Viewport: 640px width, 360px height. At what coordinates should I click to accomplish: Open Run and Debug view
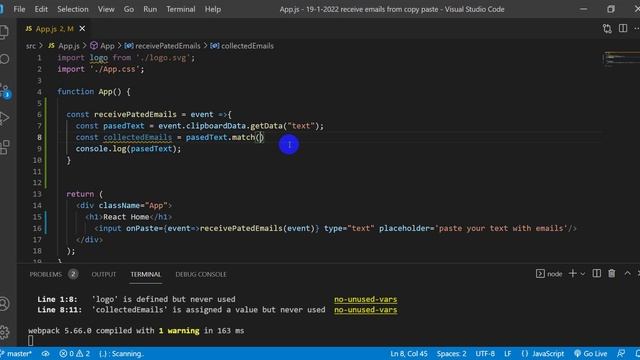(x=4, y=118)
